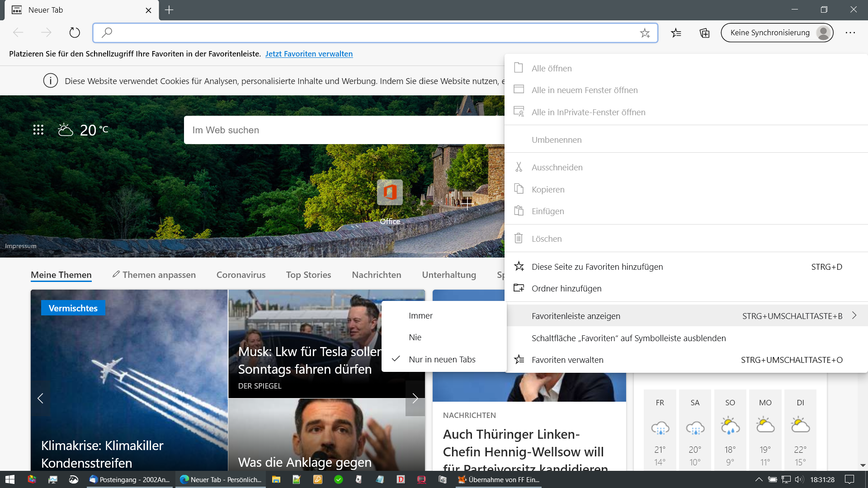Viewport: 868px width, 488px height.
Task: Open the Collections toolbar icon
Action: click(704, 33)
